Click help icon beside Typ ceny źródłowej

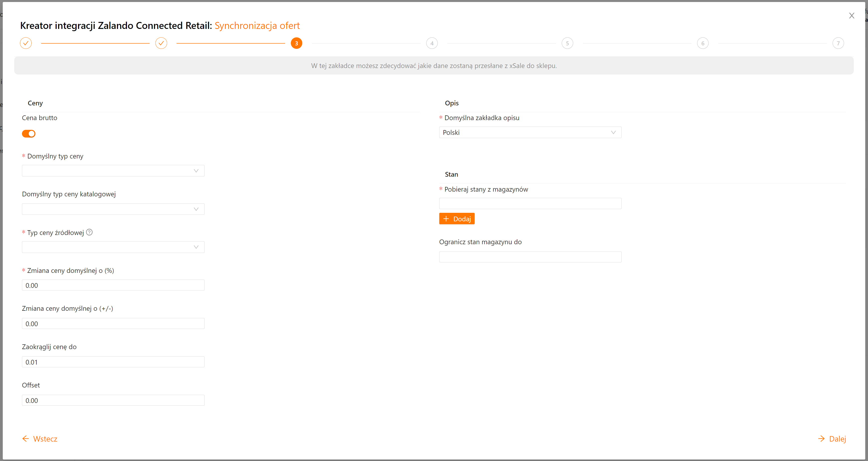(89, 232)
